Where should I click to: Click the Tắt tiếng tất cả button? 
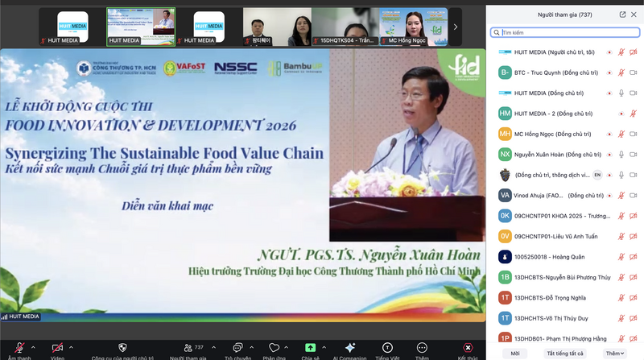(565, 354)
